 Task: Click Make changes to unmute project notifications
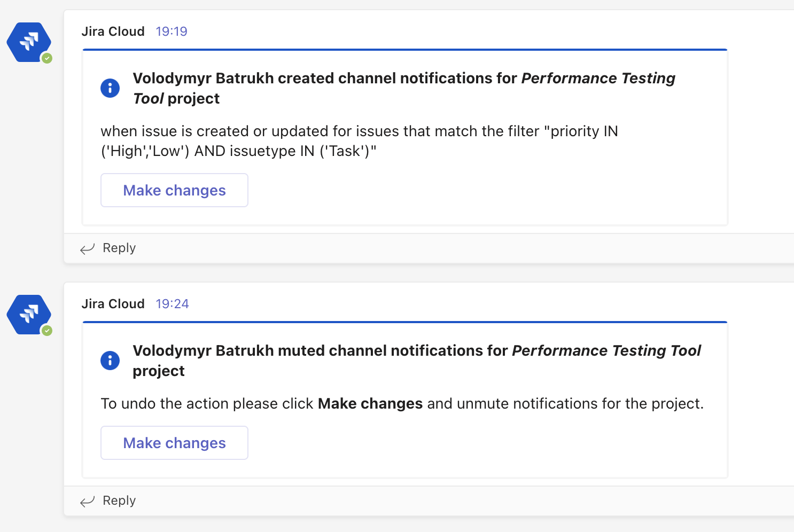(174, 442)
